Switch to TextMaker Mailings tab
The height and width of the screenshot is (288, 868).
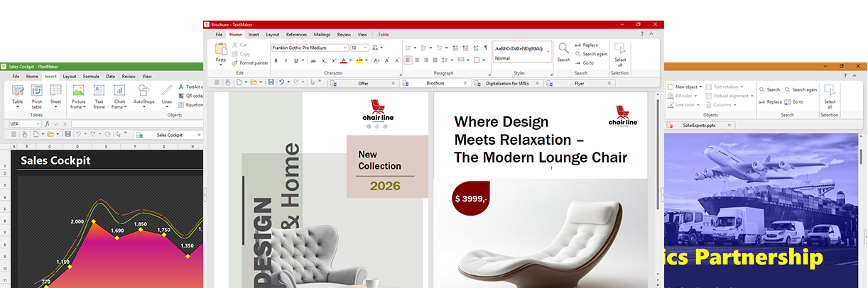322,34
